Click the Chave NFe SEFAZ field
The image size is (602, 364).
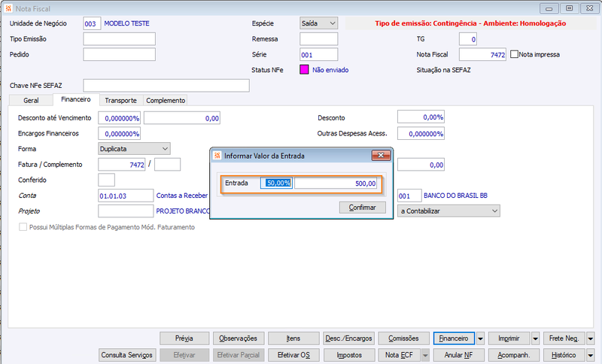166,86
